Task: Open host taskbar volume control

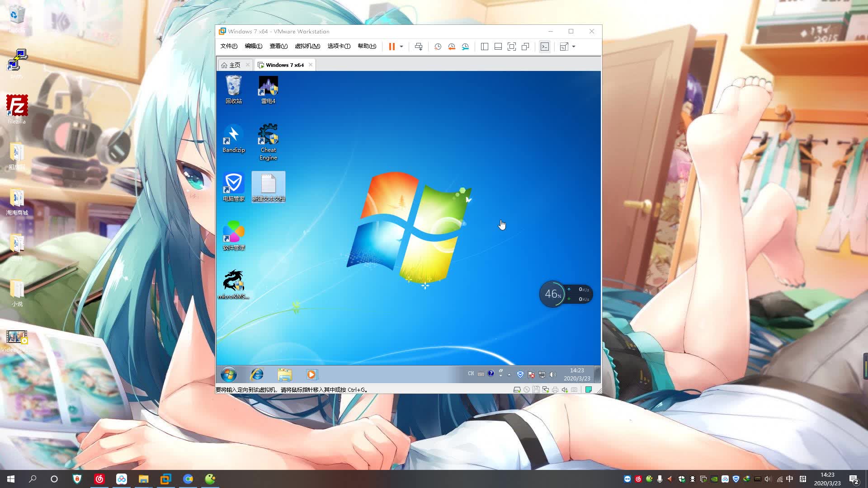Action: [x=768, y=479]
